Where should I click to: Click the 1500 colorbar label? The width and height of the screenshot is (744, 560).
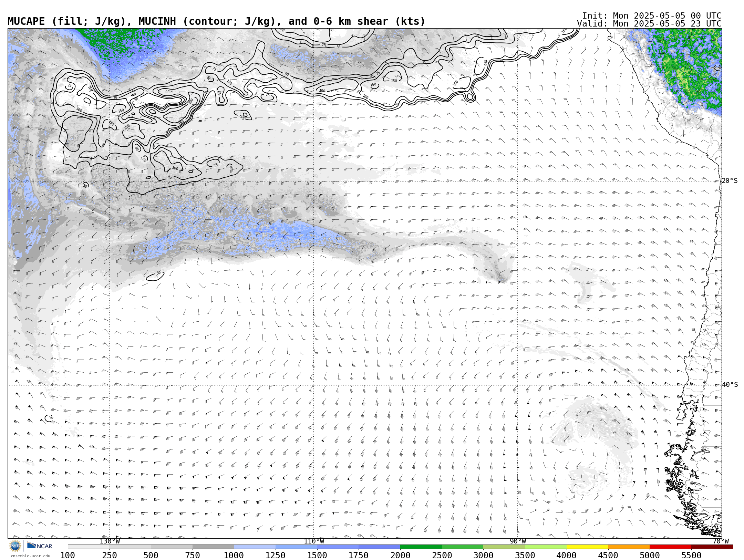tap(317, 556)
